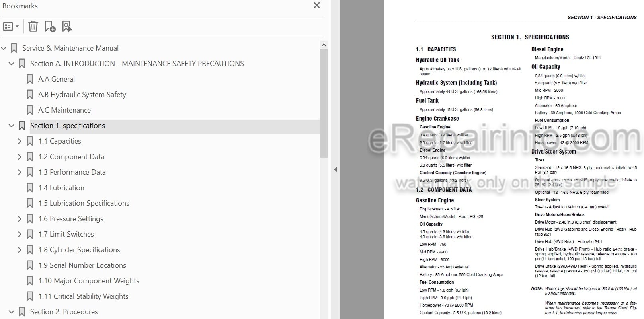
Task: Go to 1.6 Pressure Settings
Action: [71, 219]
